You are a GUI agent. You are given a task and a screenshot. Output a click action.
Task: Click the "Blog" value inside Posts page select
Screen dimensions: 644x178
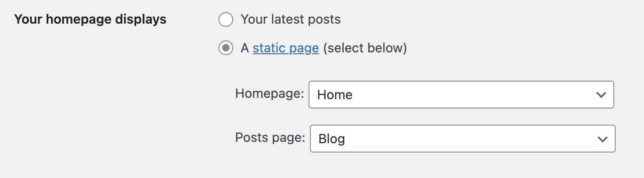332,139
